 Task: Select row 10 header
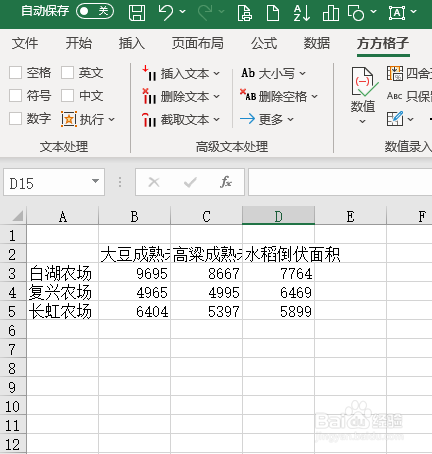13,406
